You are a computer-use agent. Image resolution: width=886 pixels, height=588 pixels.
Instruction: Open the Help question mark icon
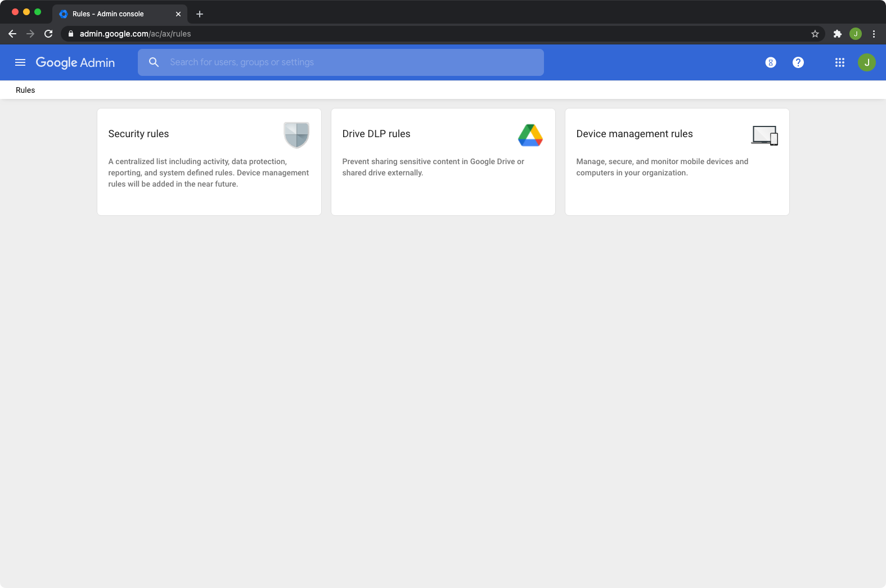(798, 62)
